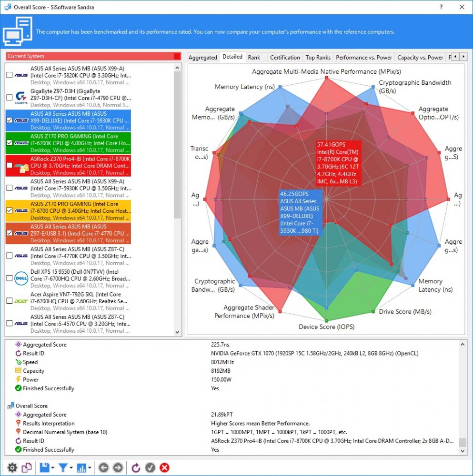Click the copy results icon
This screenshot has height=476, width=473.
(x=27, y=467)
